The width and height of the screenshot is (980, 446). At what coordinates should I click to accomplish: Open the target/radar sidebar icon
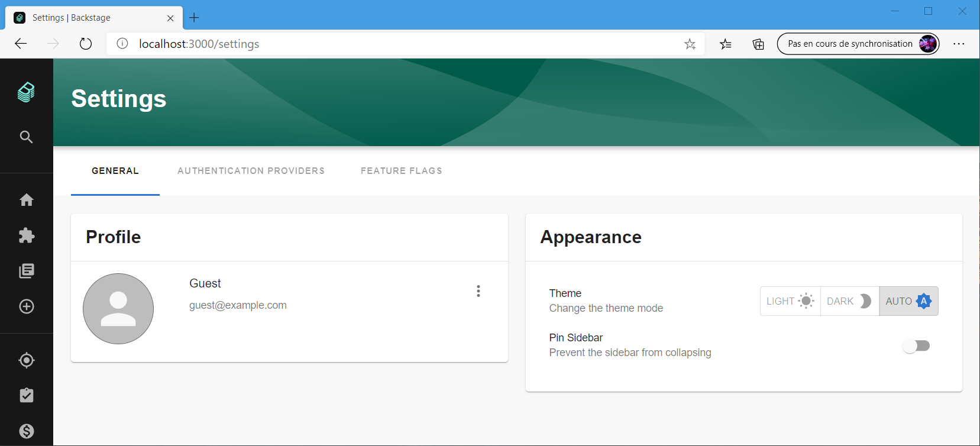tap(27, 360)
